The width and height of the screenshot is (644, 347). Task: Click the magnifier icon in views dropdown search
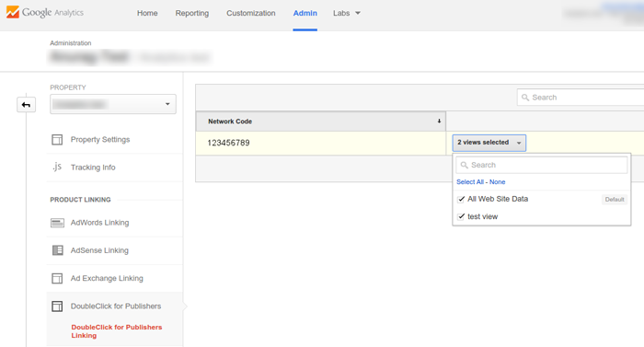click(x=464, y=165)
